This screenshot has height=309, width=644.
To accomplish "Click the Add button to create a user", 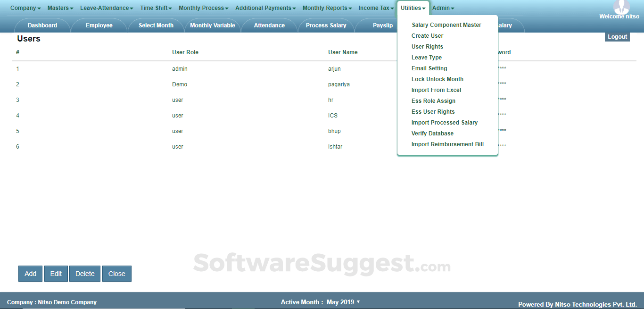I will pos(30,273).
